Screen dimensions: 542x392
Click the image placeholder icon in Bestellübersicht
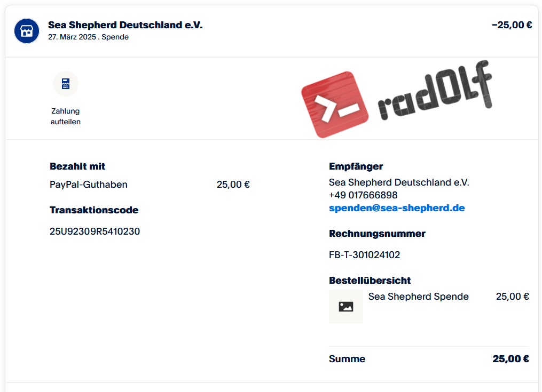pyautogui.click(x=346, y=307)
